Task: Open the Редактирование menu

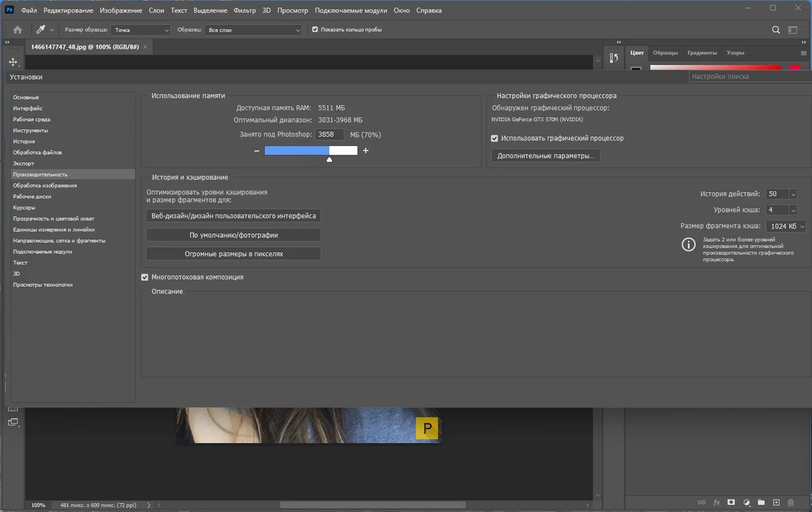Action: (x=68, y=11)
